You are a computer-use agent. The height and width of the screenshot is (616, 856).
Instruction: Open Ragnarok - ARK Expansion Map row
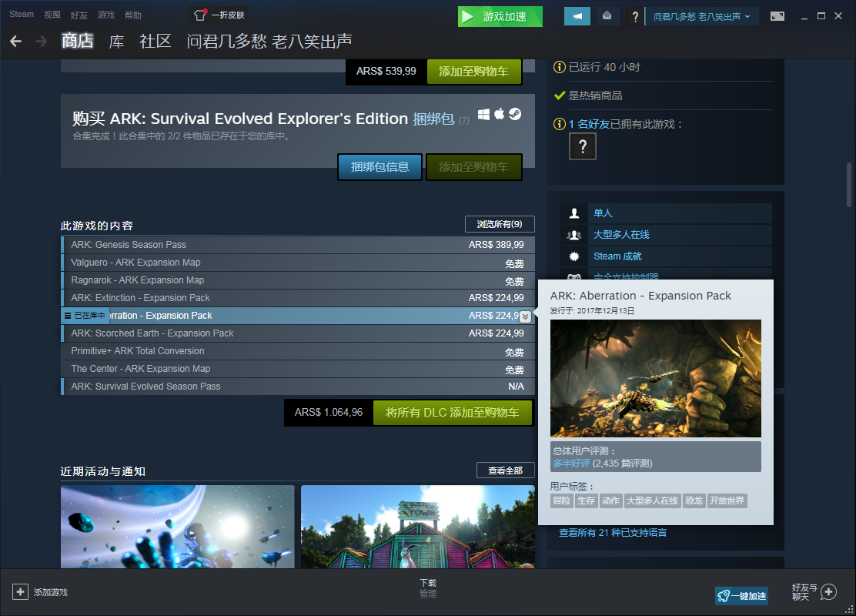coord(298,280)
